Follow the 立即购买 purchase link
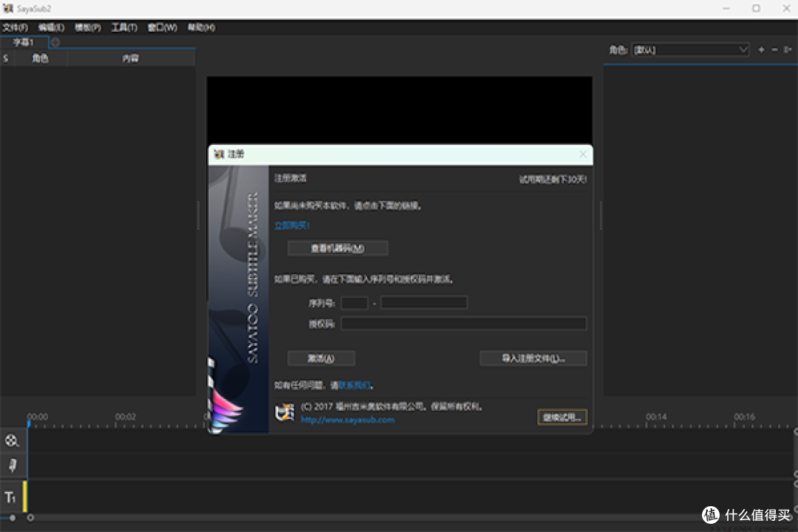Image resolution: width=798 pixels, height=532 pixels. (292, 225)
